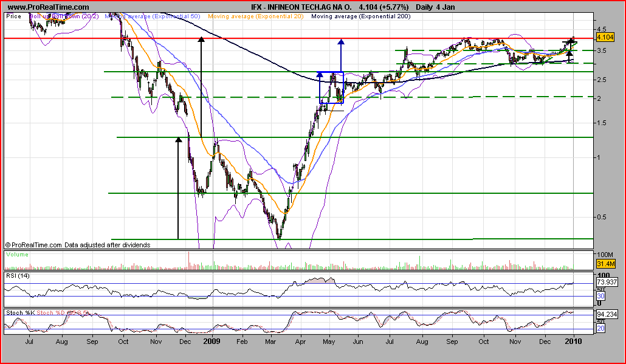Click the yellow 31.4M volume tag

pos(605,264)
